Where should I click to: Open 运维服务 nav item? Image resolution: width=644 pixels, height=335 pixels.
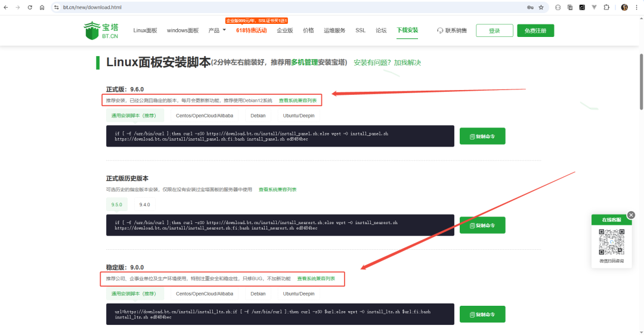point(335,30)
